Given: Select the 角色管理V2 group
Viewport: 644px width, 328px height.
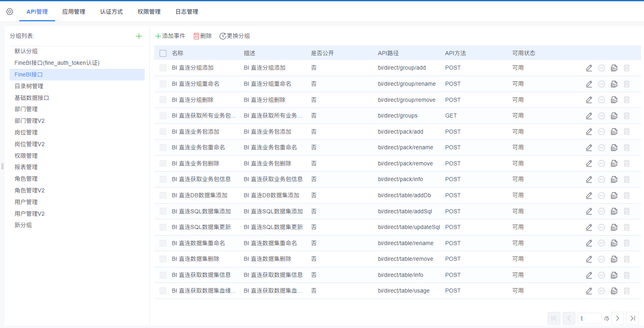Looking at the screenshot, I should (x=77, y=190).
